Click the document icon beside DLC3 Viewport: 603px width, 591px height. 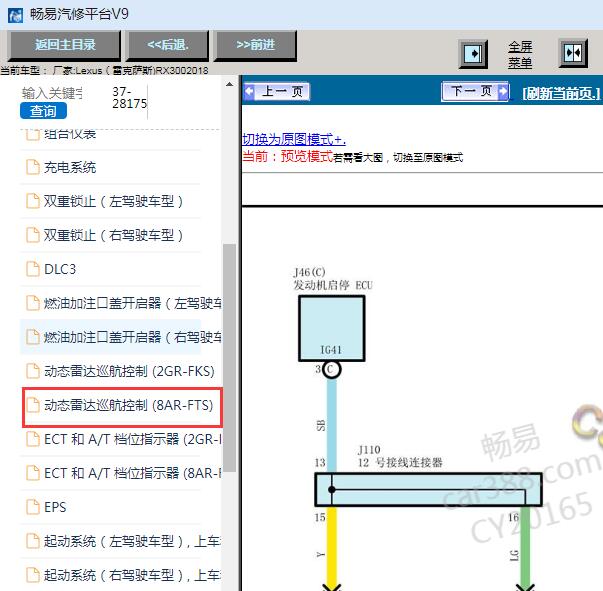click(33, 269)
